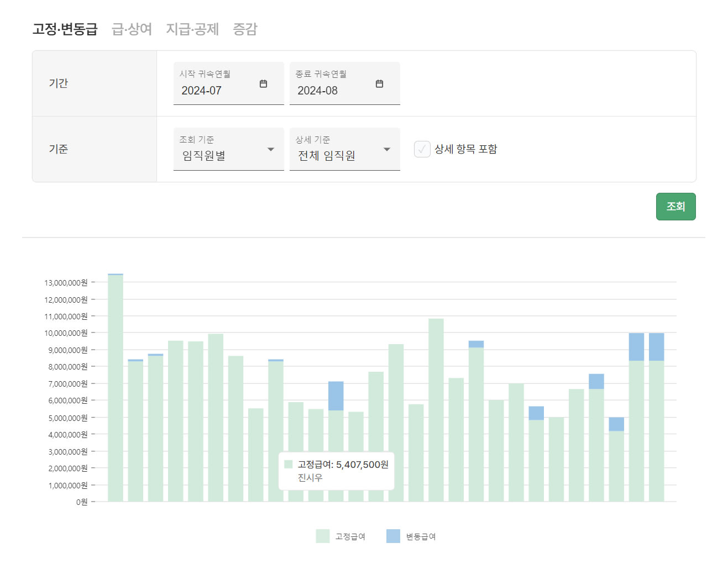Click the green 조회 search button
Viewport: 728px width, 564px height.
coord(675,207)
